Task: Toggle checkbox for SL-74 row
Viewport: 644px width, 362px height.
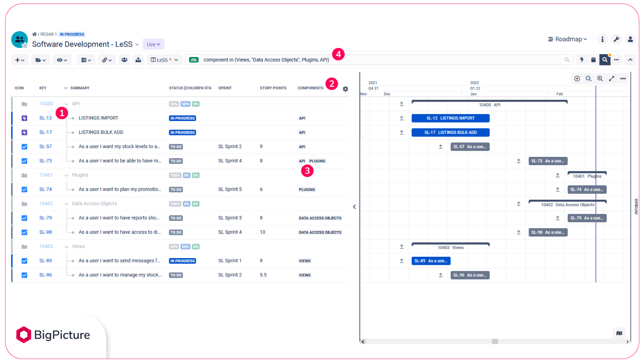Action: point(24,189)
